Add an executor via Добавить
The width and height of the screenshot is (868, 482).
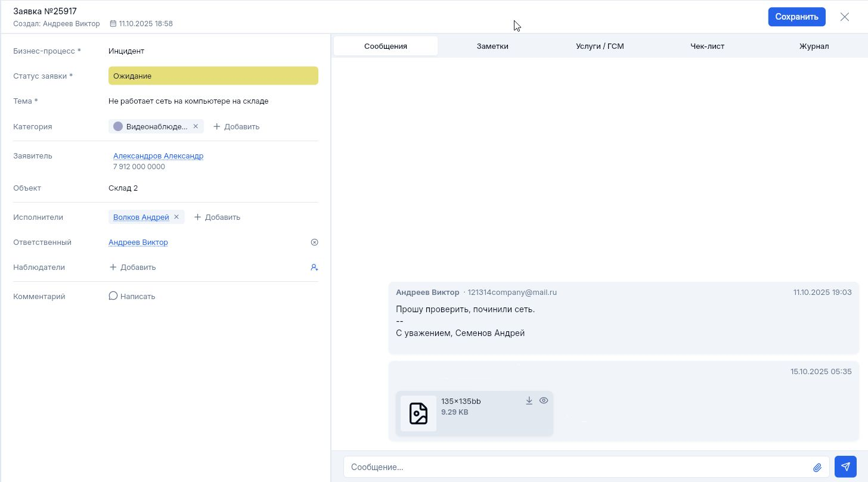pyautogui.click(x=217, y=217)
